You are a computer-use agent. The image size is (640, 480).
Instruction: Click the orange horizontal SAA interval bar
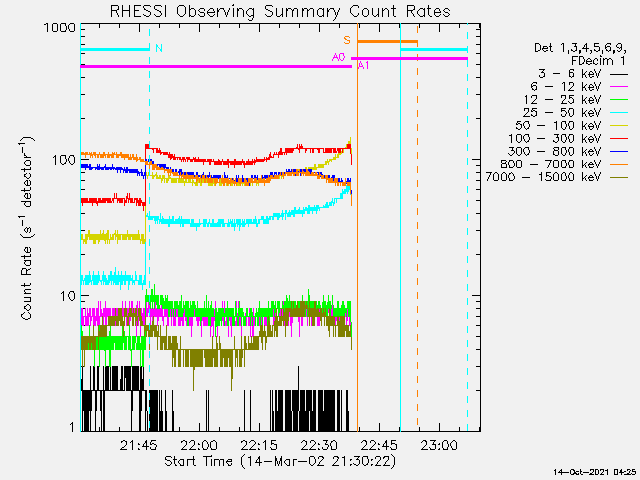(387, 41)
